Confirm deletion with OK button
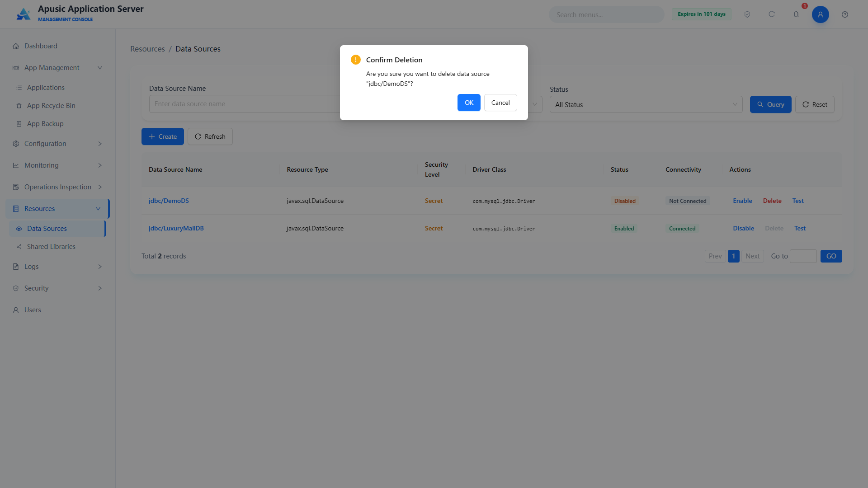 [x=469, y=103]
